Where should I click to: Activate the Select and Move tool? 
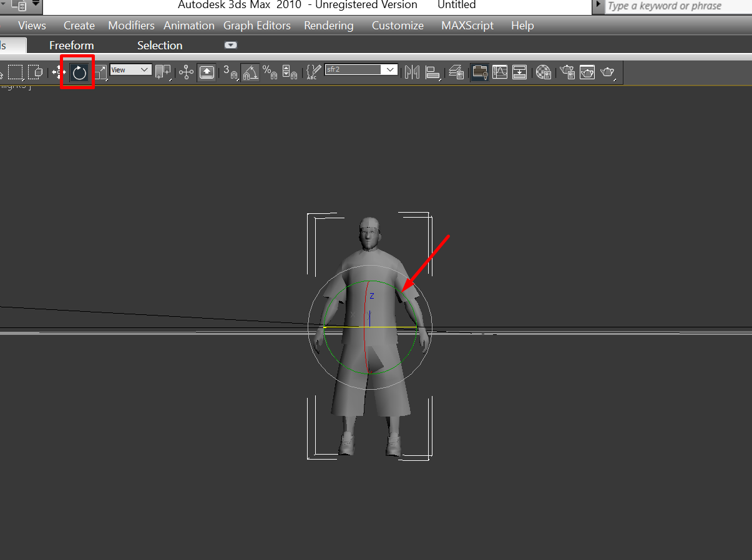pyautogui.click(x=59, y=72)
